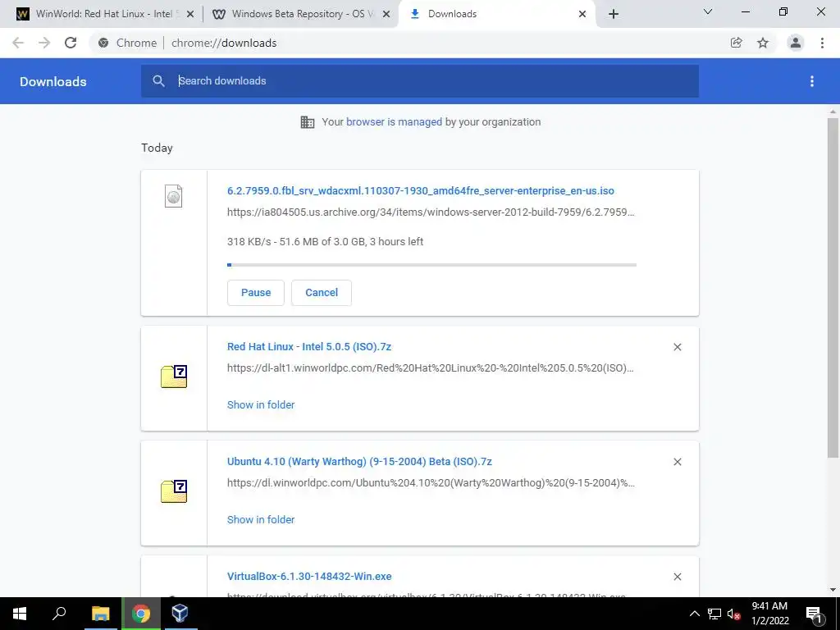
Task: Click the winworldpc URL for Red Hat Linux
Action: [430, 368]
